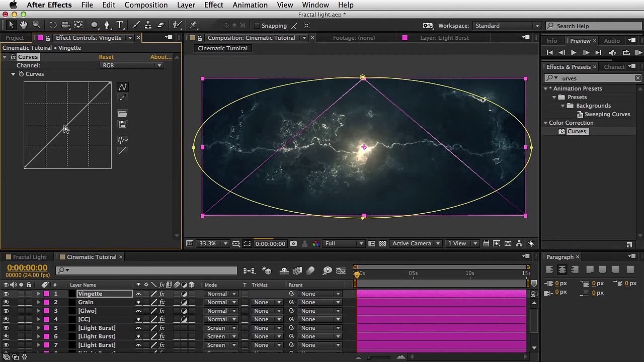Expand the Grain layer properties
The width and height of the screenshot is (644, 362).
click(x=38, y=302)
